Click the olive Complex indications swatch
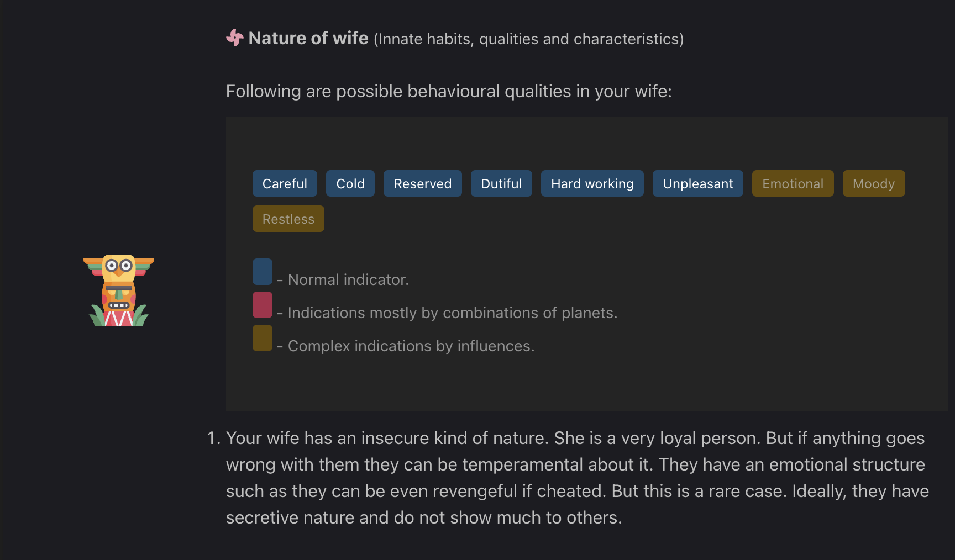Image resolution: width=955 pixels, height=560 pixels. [x=263, y=338]
